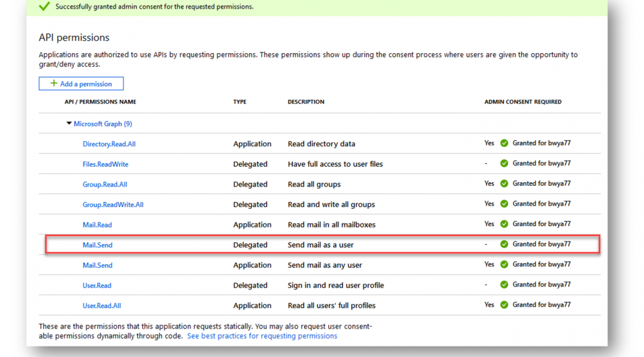644x357 pixels.
Task: Click the Add a permission button
Action: pos(81,84)
